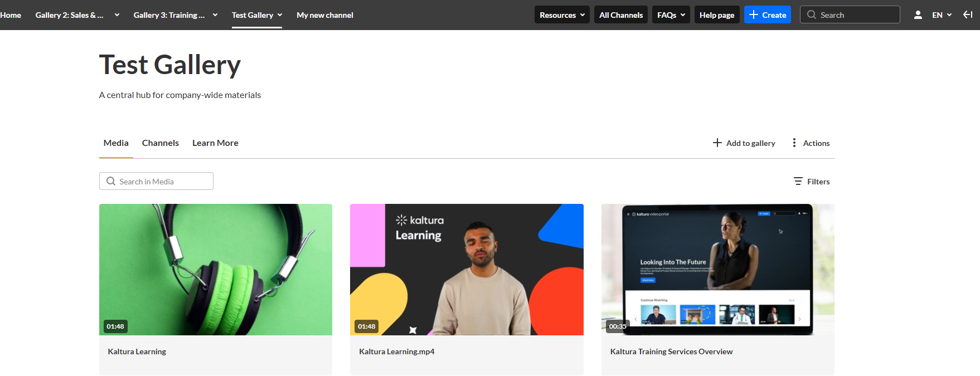Click 'A central hub for company-wide materials' text

[x=180, y=95]
